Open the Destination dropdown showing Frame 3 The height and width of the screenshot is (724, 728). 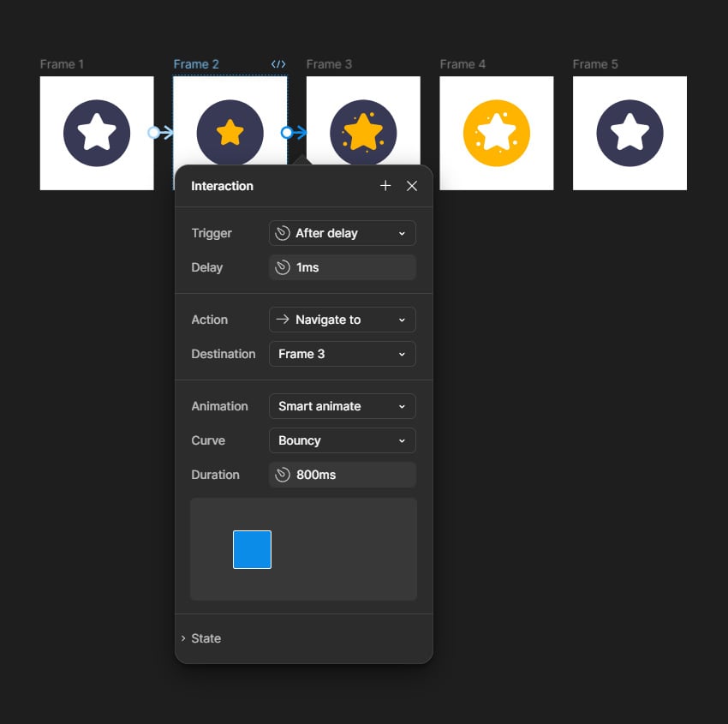(343, 354)
